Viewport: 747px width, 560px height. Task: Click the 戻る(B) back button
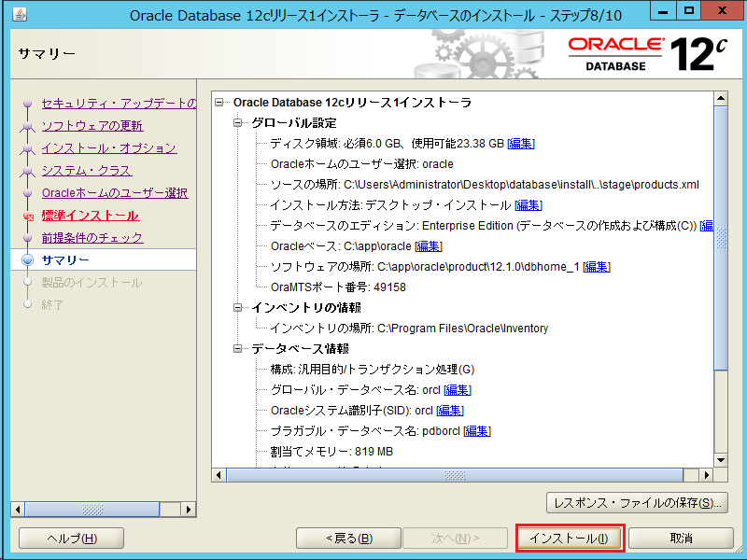click(x=348, y=539)
